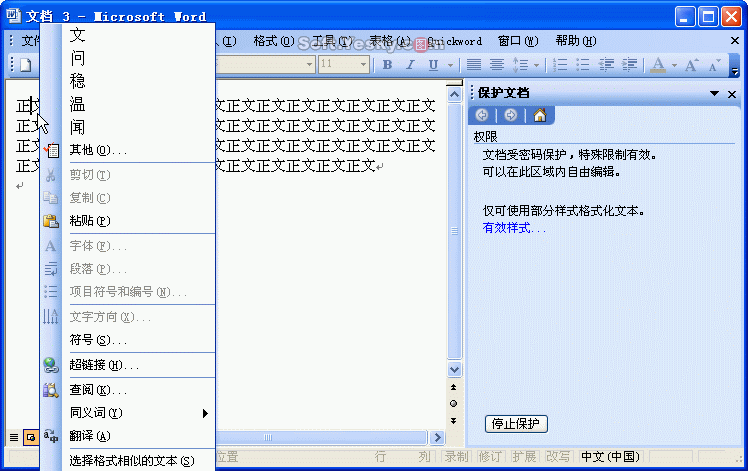Open the 帮助 menu

[x=575, y=41]
